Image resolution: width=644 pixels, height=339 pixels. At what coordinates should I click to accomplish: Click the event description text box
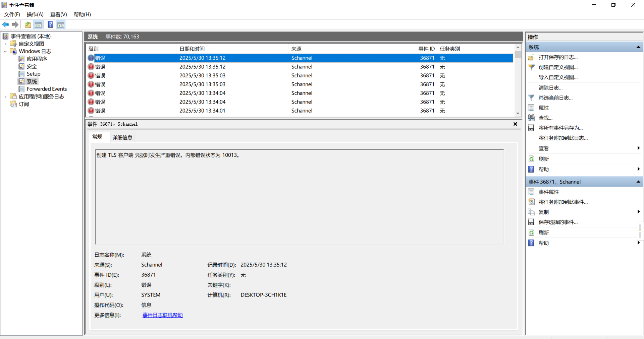300,197
